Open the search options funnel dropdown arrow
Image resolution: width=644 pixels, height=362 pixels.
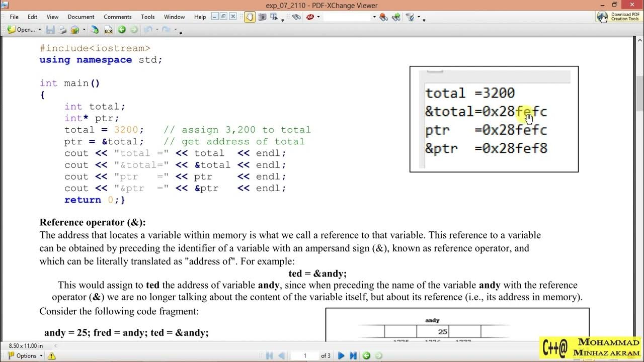pos(419,17)
